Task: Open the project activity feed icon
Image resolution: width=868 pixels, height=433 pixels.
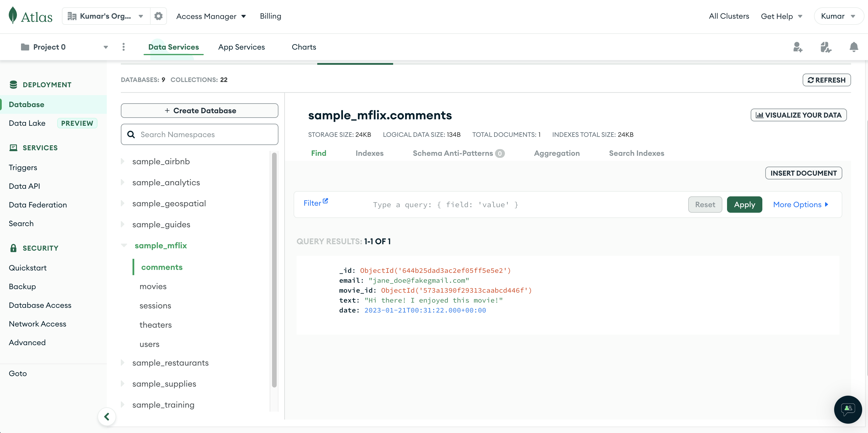Action: pyautogui.click(x=826, y=47)
